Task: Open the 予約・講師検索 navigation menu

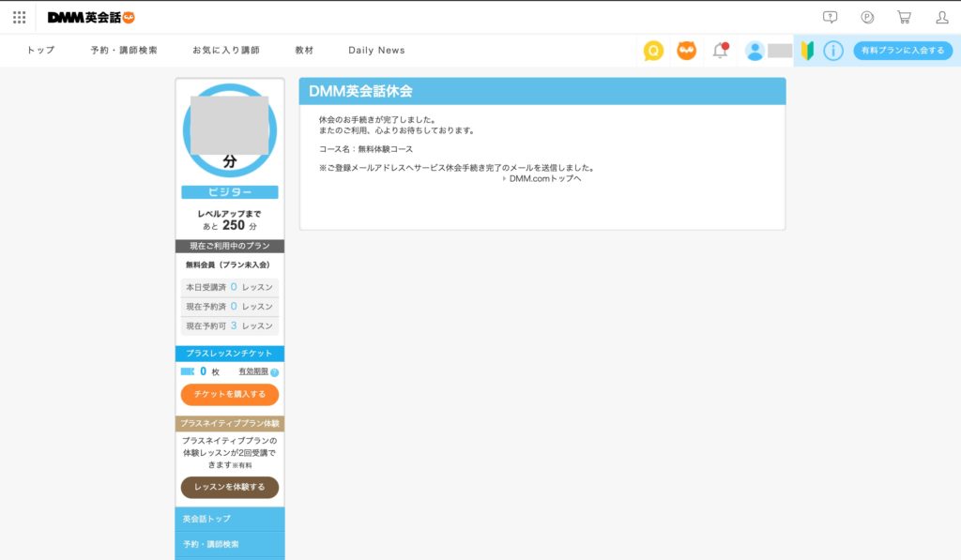Action: pyautogui.click(x=124, y=51)
